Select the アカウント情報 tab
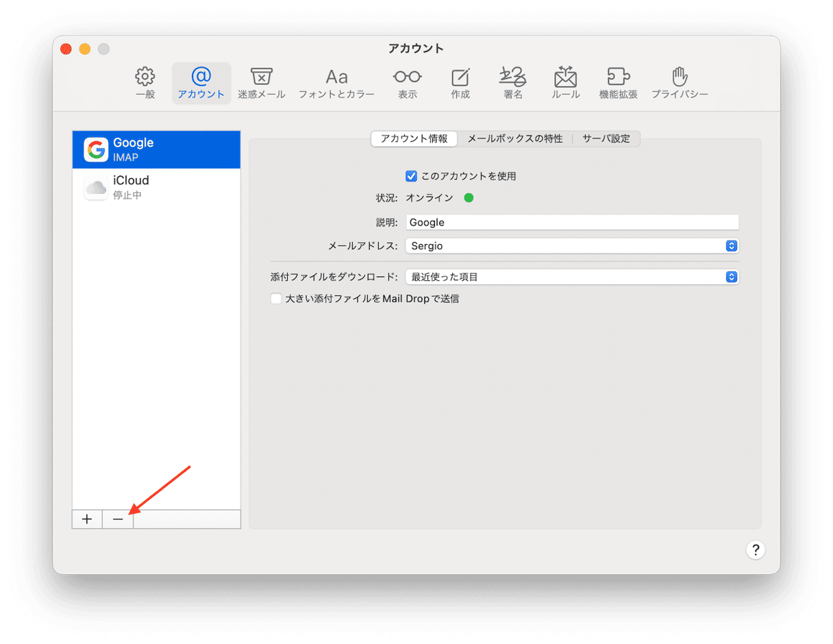 pyautogui.click(x=414, y=139)
